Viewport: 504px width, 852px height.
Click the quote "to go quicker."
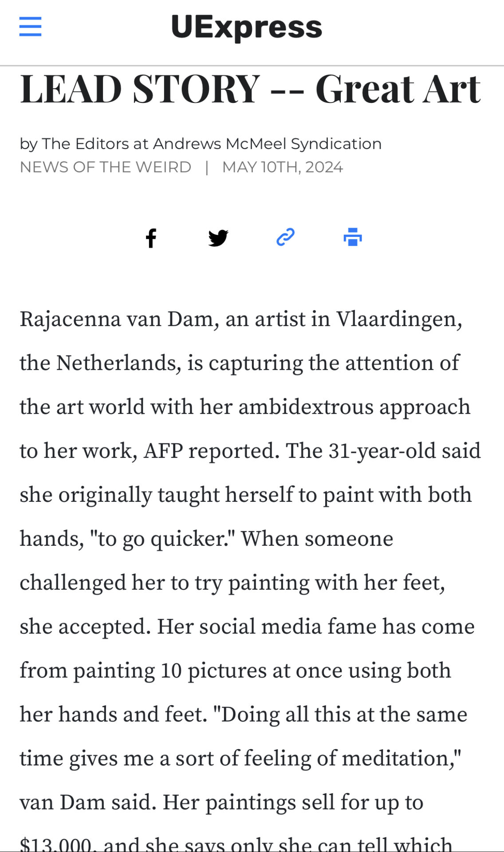162,539
